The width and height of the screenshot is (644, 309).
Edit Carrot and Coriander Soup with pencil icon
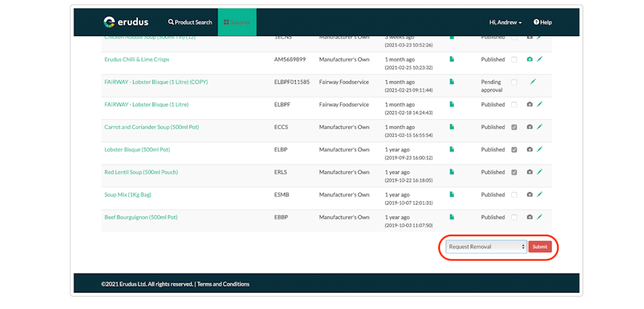[540, 127]
